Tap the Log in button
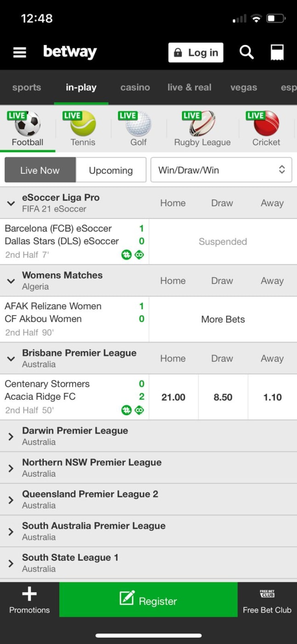Image resolution: width=297 pixels, height=644 pixels. tap(196, 52)
